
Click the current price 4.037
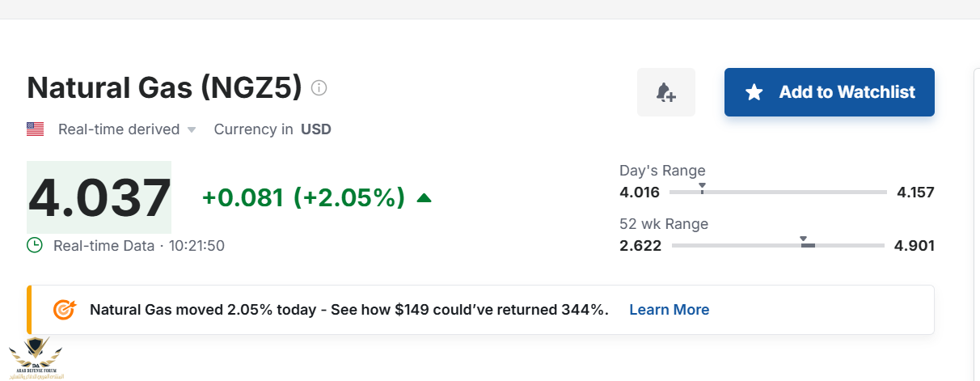pyautogui.click(x=99, y=197)
